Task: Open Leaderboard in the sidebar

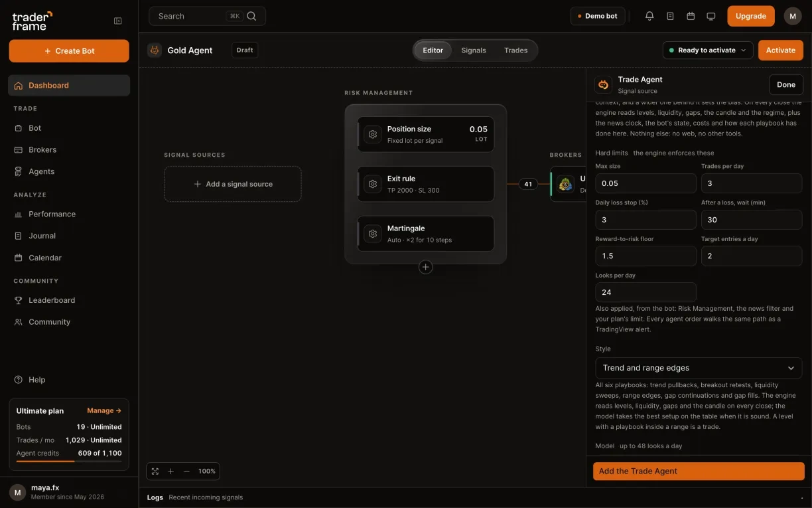Action: (69, 300)
